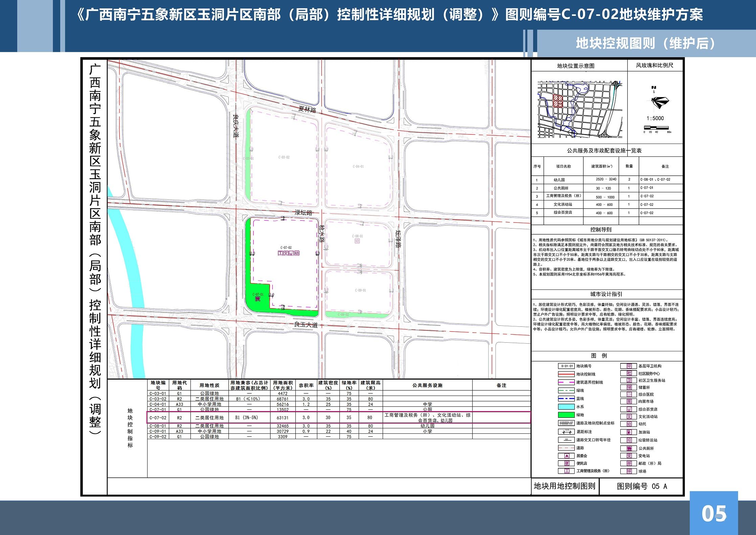Click the 邮政（所）局 legend icon

coord(629,463)
